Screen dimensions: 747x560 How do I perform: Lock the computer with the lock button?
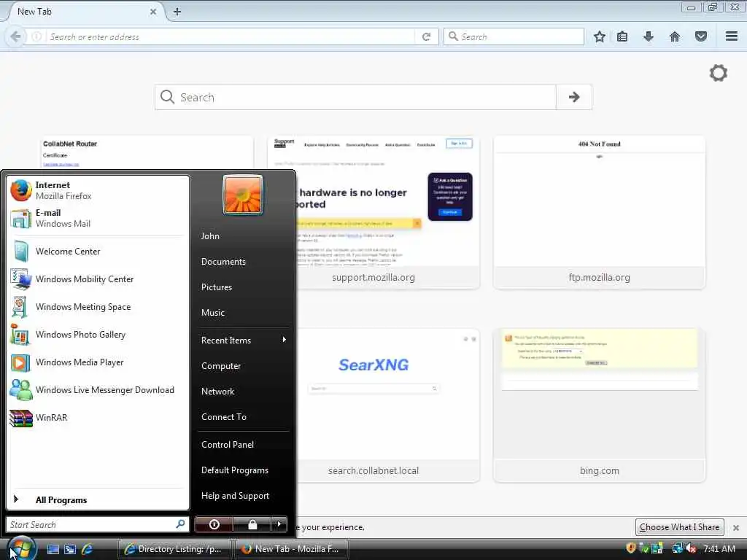(x=252, y=524)
